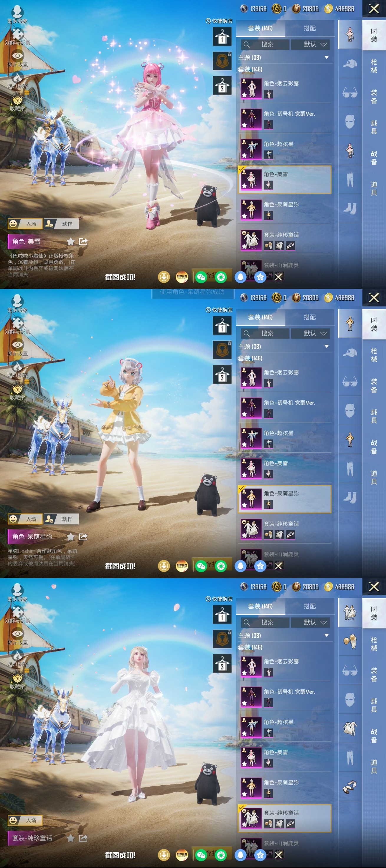This screenshot has width=386, height=868.
Task: Share to Qzone from 角色-呆萌星弥 screenshot bar
Action: coord(260,566)
